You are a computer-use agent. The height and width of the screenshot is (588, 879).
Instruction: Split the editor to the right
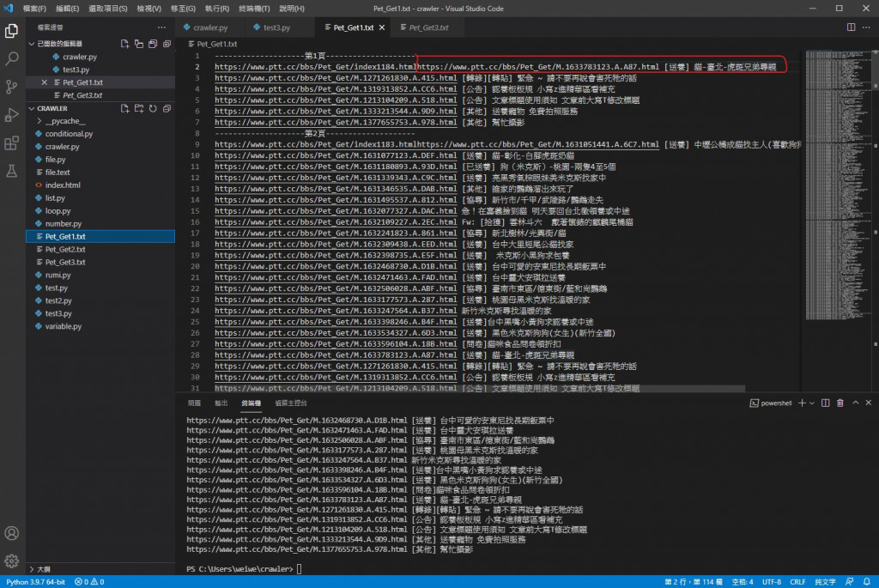click(851, 27)
